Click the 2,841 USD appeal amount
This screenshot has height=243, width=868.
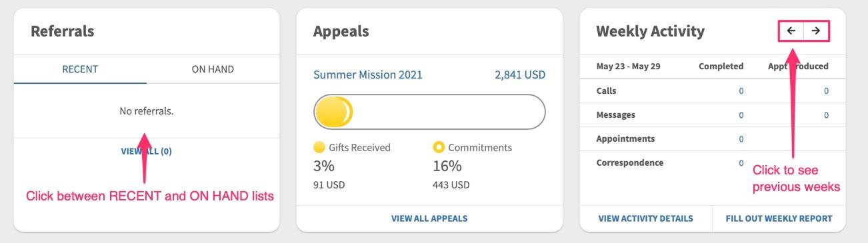point(520,75)
